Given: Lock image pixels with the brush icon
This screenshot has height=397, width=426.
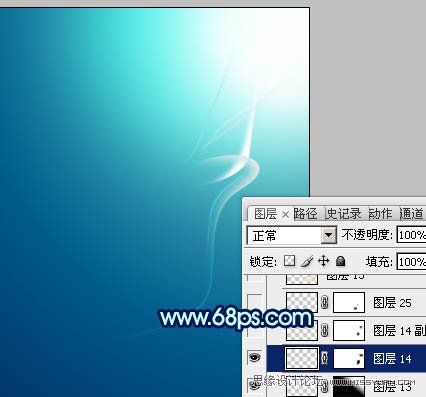Looking at the screenshot, I should coord(307,261).
